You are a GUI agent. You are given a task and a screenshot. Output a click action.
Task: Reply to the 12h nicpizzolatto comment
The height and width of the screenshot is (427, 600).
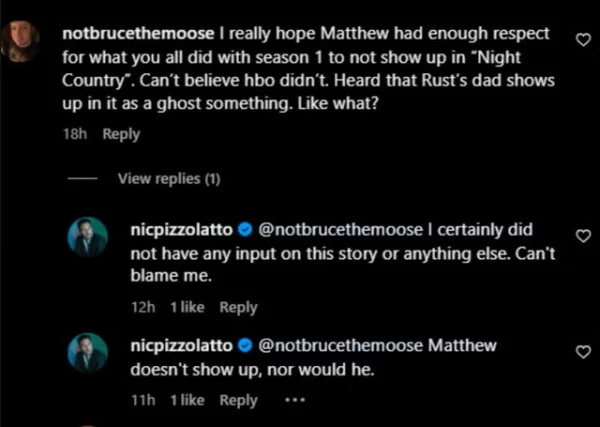click(238, 308)
